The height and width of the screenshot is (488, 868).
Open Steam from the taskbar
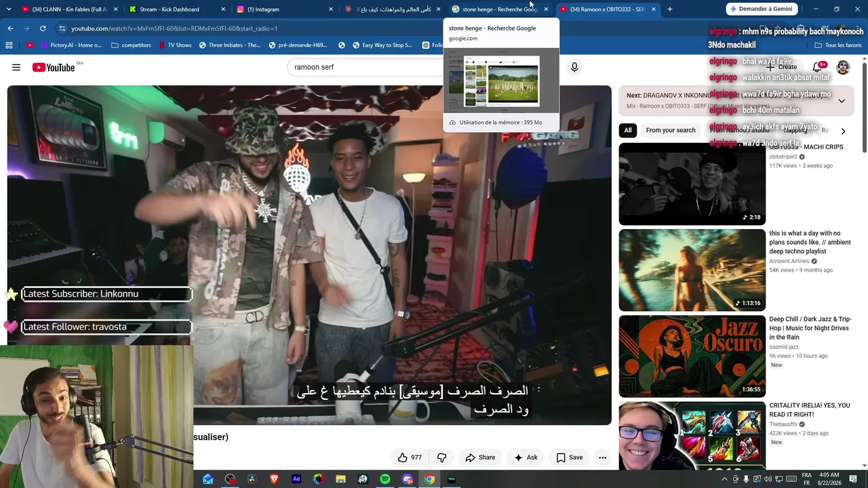tap(363, 479)
